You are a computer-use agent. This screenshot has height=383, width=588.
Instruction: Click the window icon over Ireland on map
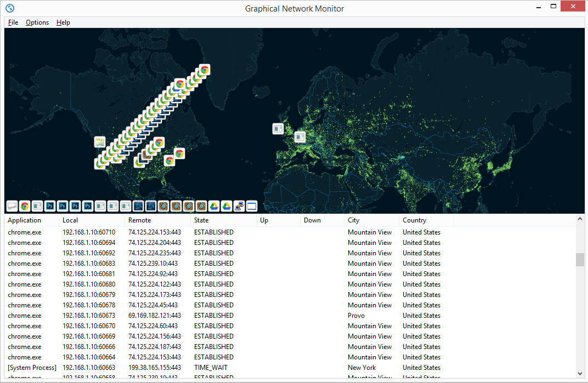point(278,129)
